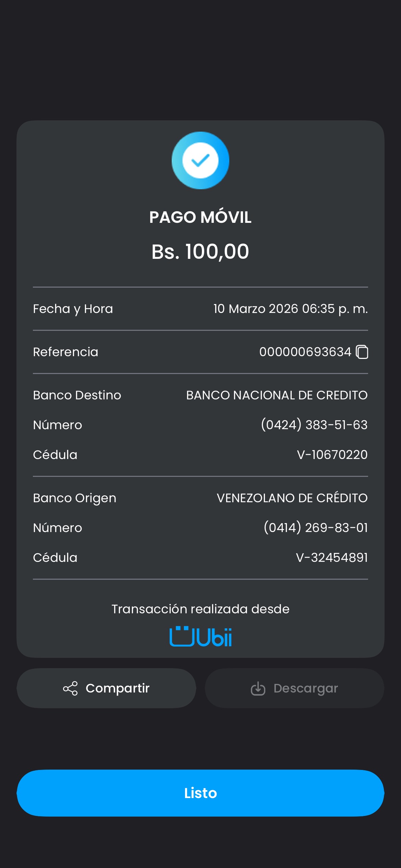
Task: Tap the download icon beside Descargar
Action: (x=258, y=688)
